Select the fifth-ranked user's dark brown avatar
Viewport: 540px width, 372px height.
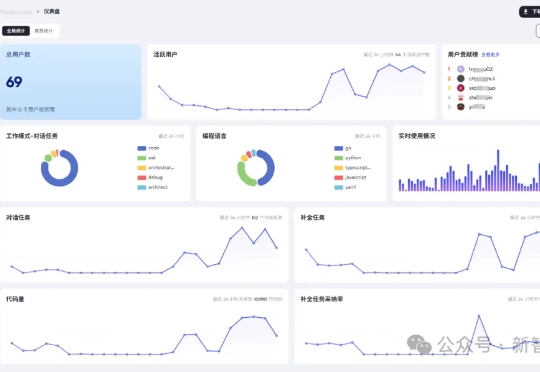(x=461, y=107)
